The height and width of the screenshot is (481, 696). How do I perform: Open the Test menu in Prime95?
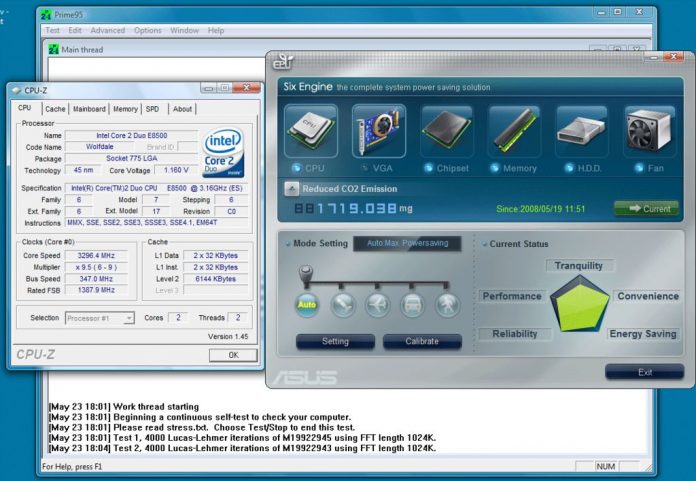coord(52,30)
